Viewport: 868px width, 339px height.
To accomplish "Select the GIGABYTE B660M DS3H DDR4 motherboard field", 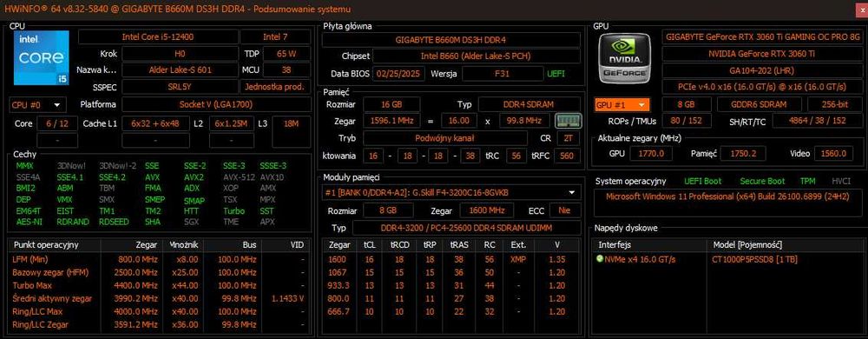I will [x=451, y=40].
